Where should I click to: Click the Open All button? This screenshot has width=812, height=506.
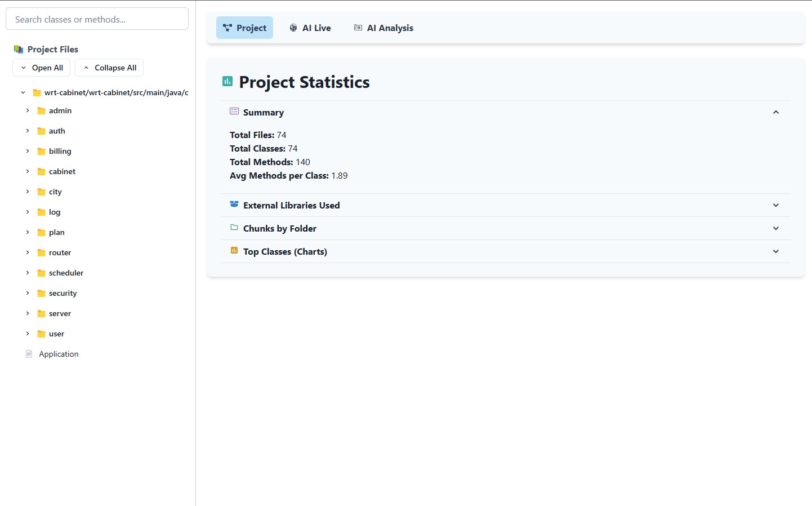tap(42, 68)
